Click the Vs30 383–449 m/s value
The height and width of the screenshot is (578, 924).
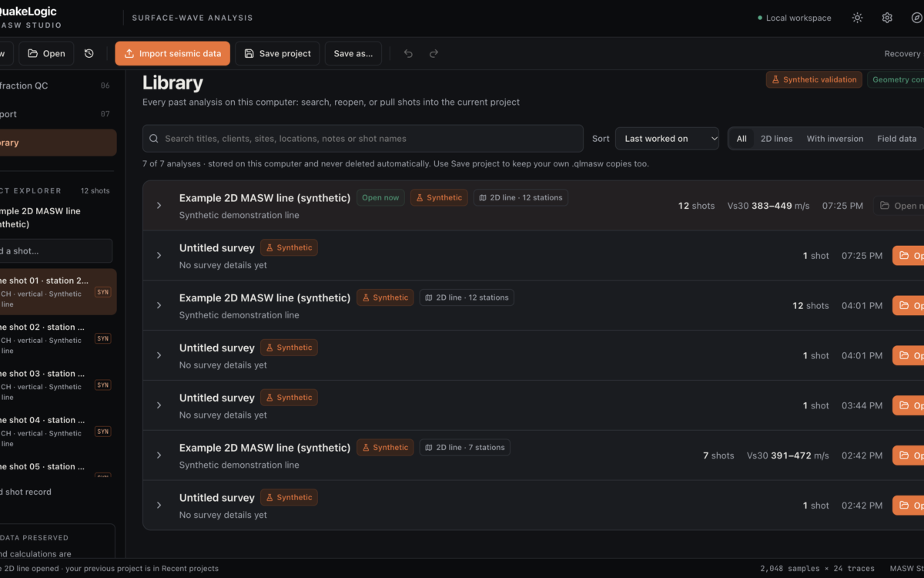tap(768, 206)
